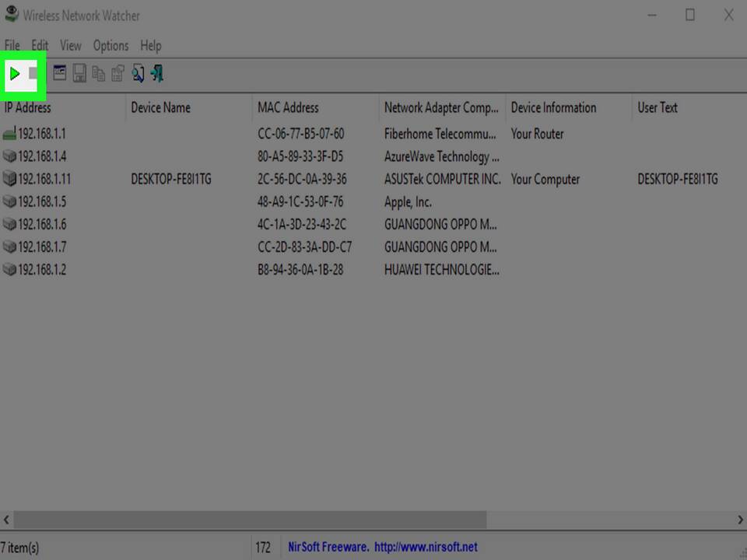The image size is (747, 560).
Task: Select the 192.168.1.2 IP address
Action: click(42, 270)
